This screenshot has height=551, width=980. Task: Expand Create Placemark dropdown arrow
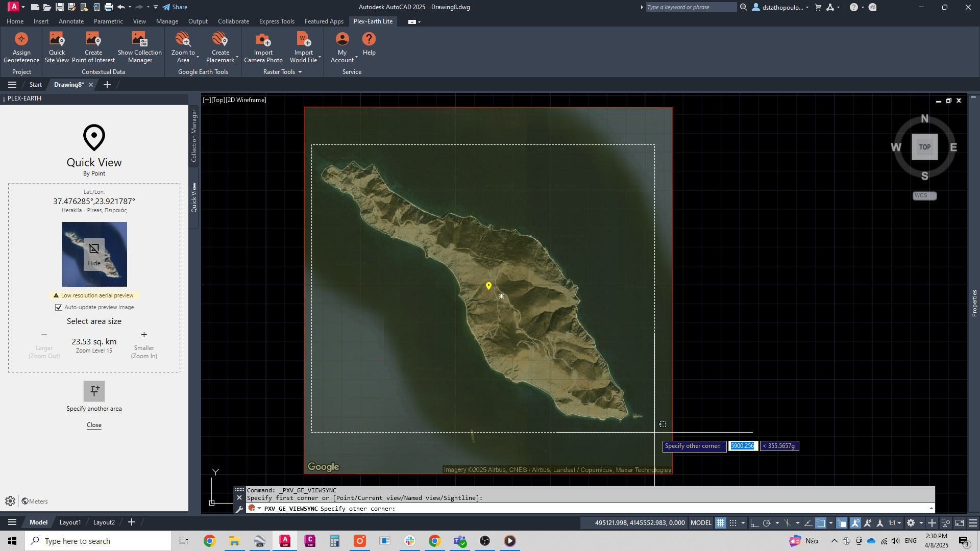pos(237,57)
